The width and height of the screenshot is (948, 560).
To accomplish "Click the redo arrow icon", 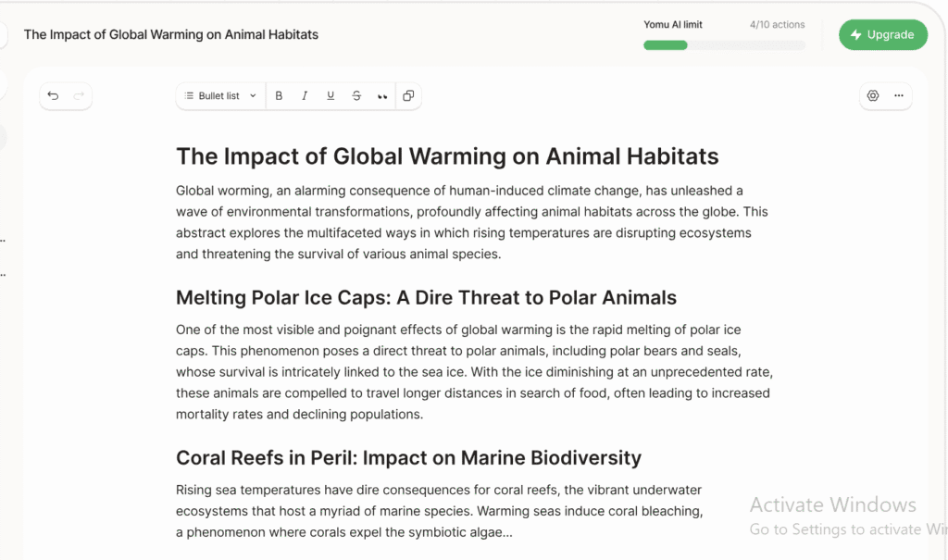I will pyautogui.click(x=79, y=95).
